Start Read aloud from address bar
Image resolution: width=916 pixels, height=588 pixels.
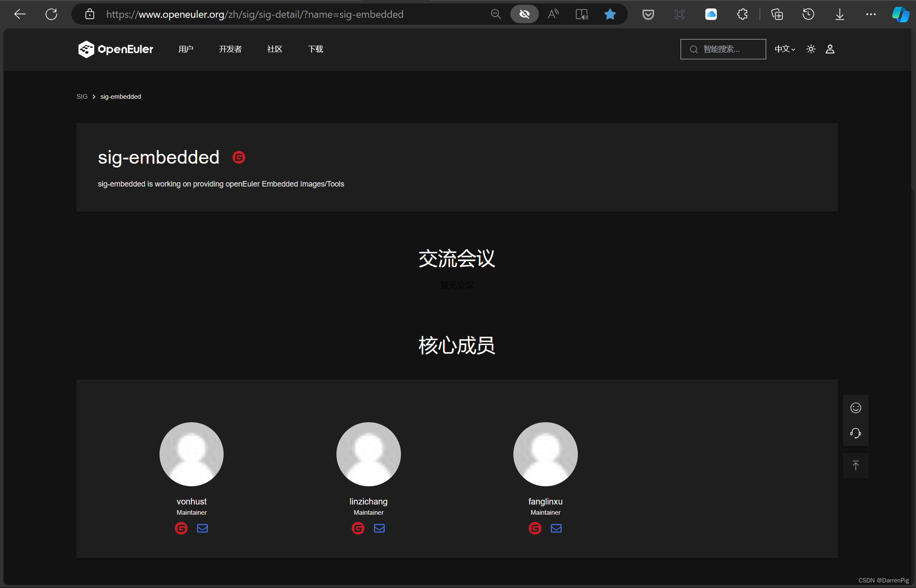[553, 14]
